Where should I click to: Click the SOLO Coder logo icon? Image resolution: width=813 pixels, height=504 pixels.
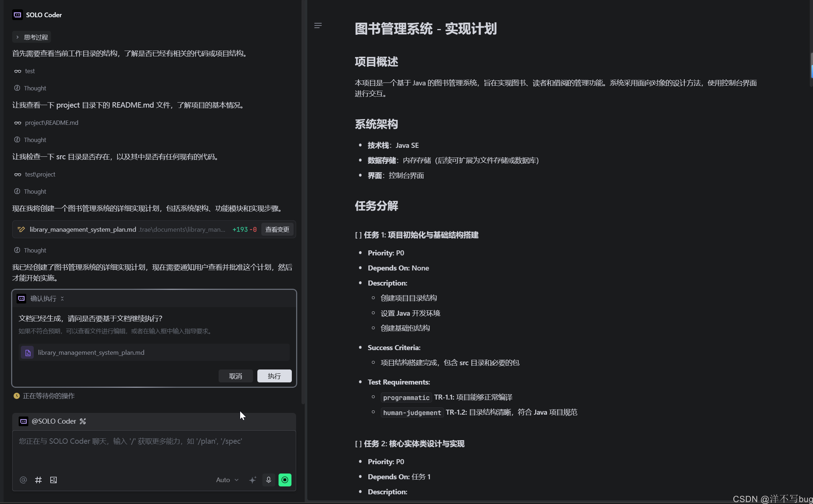(x=17, y=15)
